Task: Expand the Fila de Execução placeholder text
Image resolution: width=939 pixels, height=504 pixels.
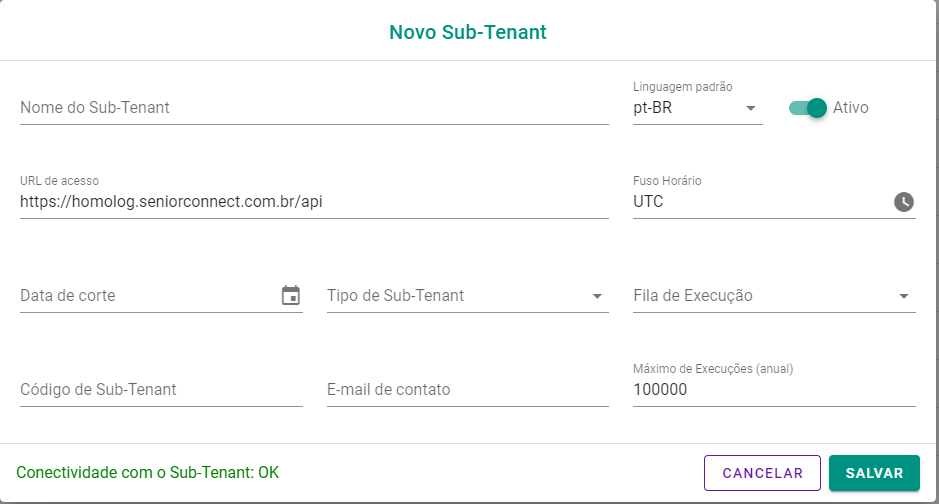Action: pos(693,296)
